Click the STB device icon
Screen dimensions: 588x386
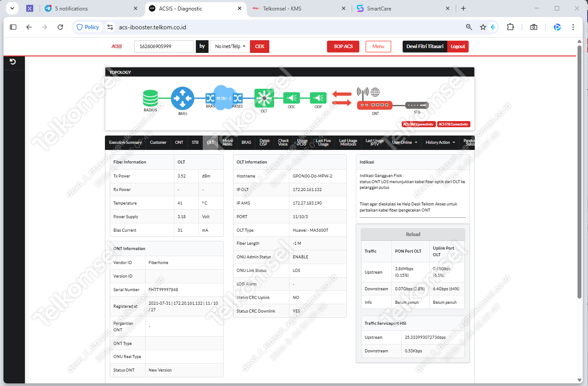coord(417,105)
